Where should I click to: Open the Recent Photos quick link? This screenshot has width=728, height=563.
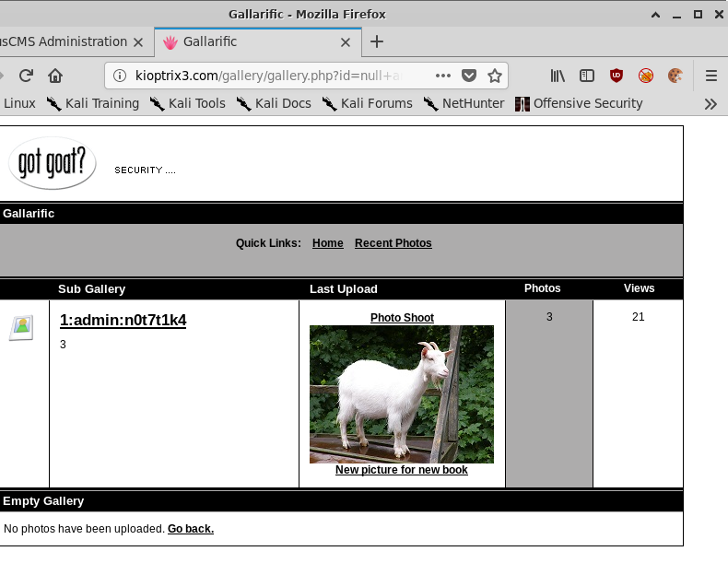[393, 243]
